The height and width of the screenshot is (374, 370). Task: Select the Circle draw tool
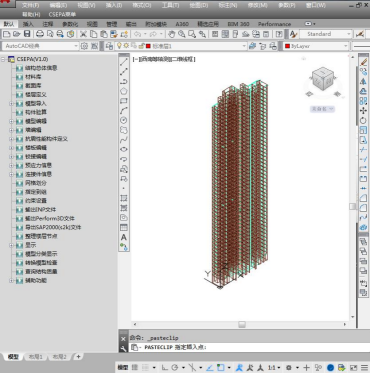(124, 120)
